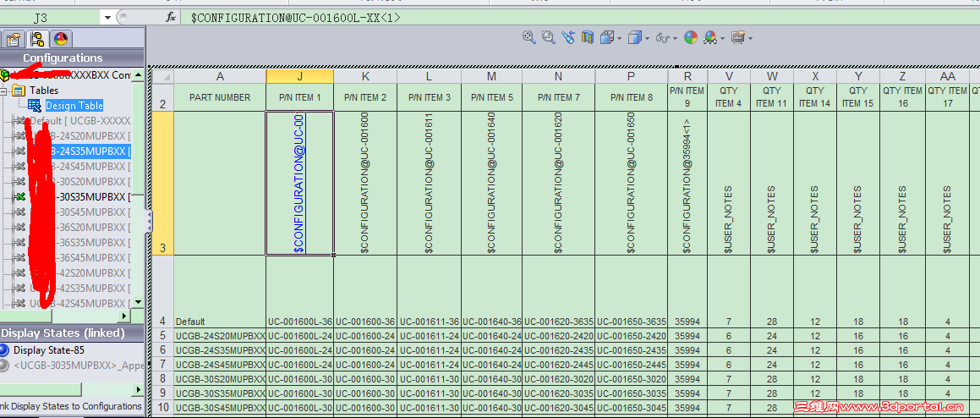
Task: Select cell UC-001620-2435
Action: click(x=558, y=349)
